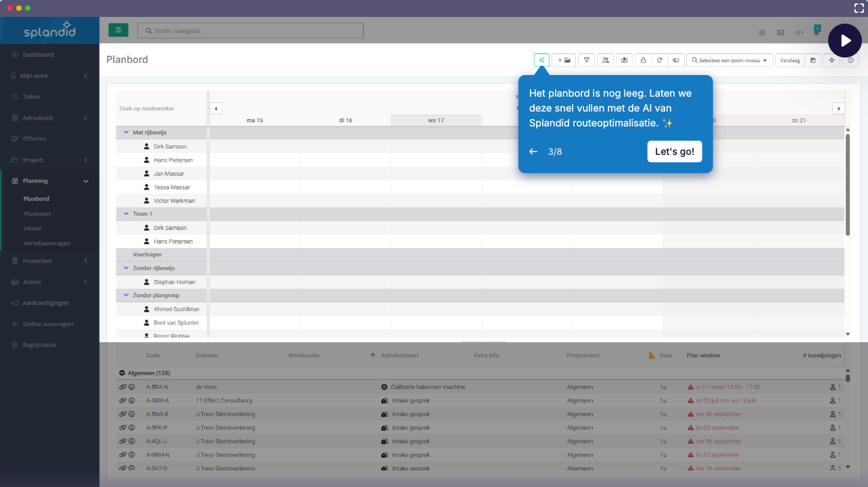Collapse the 'Met rijbewijs' group
Screen dimensions: 868x487
126,133
